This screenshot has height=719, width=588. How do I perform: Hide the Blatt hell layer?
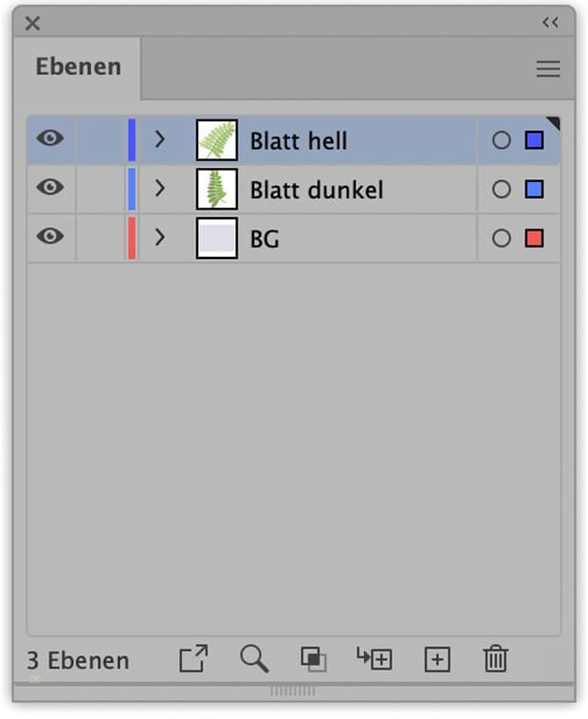pyautogui.click(x=50, y=139)
